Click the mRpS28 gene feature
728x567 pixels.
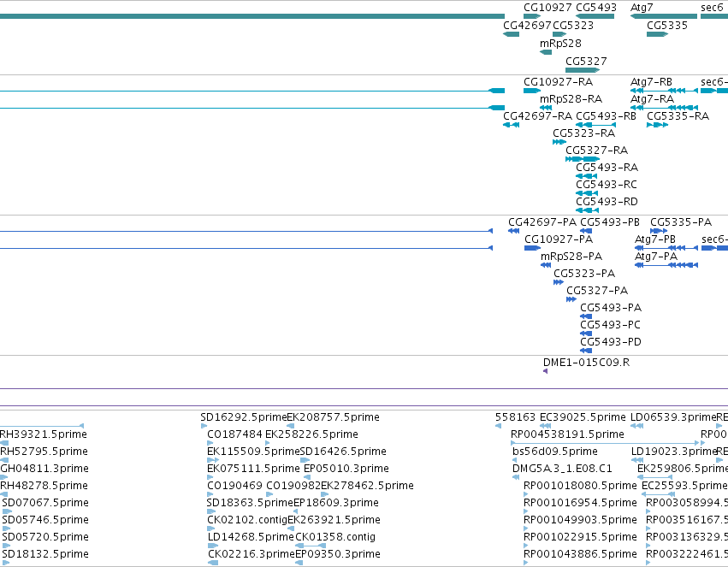546,52
